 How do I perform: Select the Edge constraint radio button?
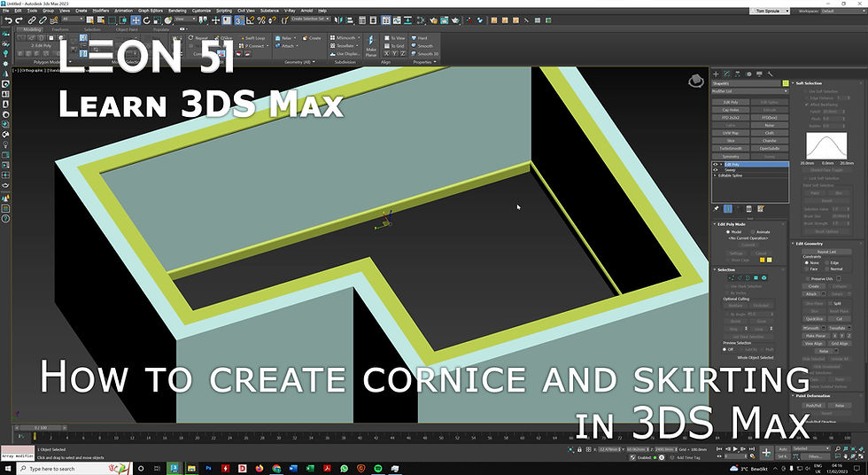[827, 262]
